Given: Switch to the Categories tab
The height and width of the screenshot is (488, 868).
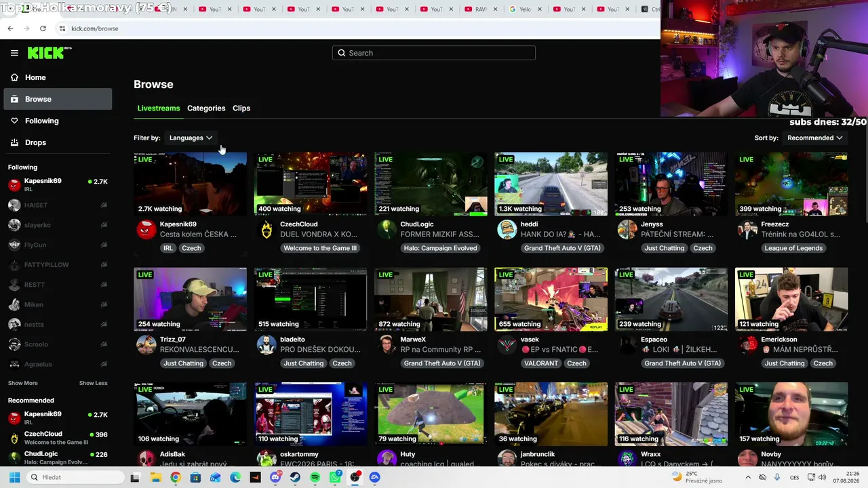Looking at the screenshot, I should pos(206,108).
